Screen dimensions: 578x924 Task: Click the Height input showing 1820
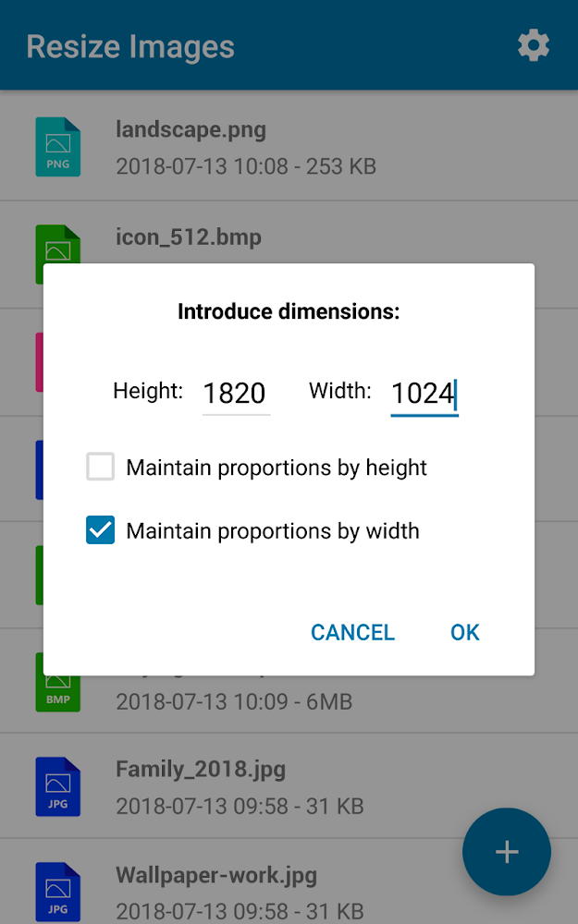click(236, 392)
